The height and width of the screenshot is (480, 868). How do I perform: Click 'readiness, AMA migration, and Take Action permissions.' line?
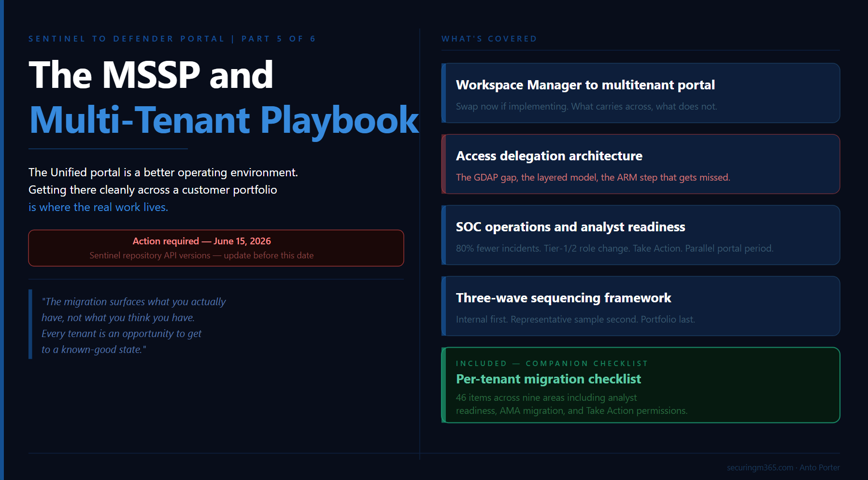(x=571, y=410)
